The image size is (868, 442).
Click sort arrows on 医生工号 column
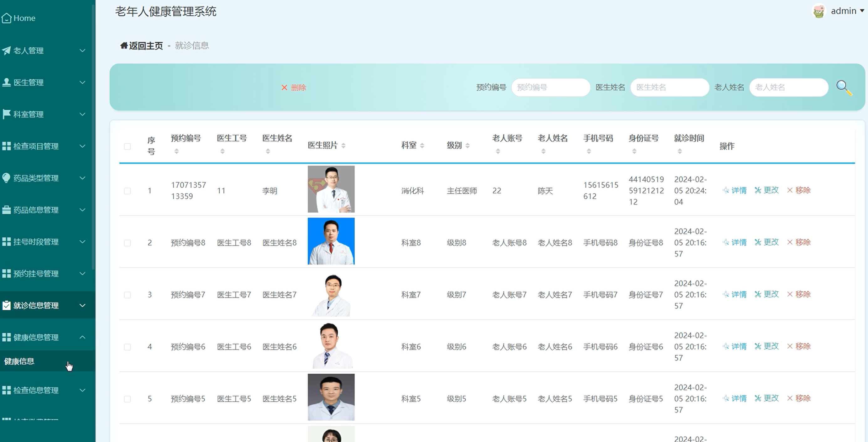coord(222,151)
